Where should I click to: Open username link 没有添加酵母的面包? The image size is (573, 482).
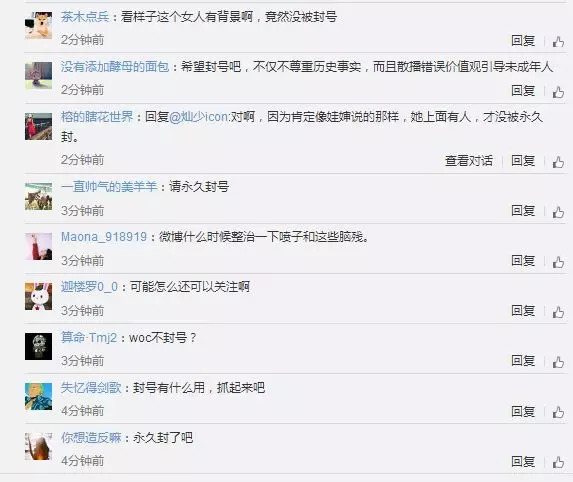point(115,67)
